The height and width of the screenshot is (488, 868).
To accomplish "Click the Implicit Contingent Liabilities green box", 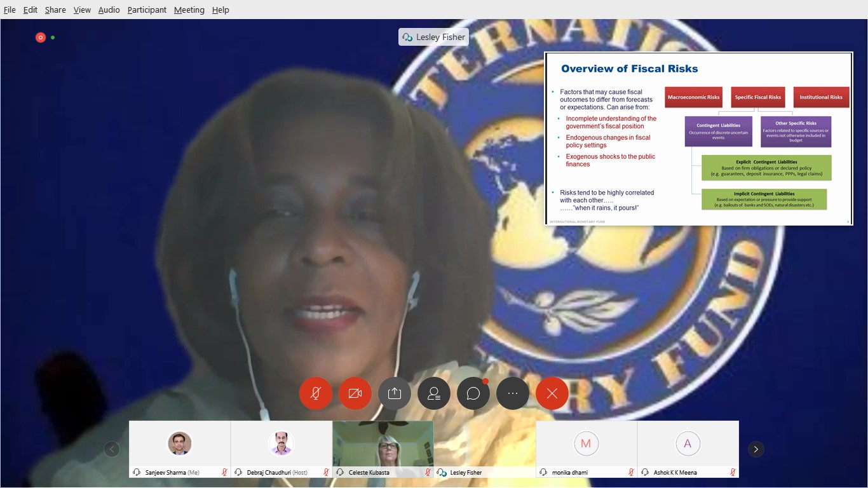I will (764, 199).
